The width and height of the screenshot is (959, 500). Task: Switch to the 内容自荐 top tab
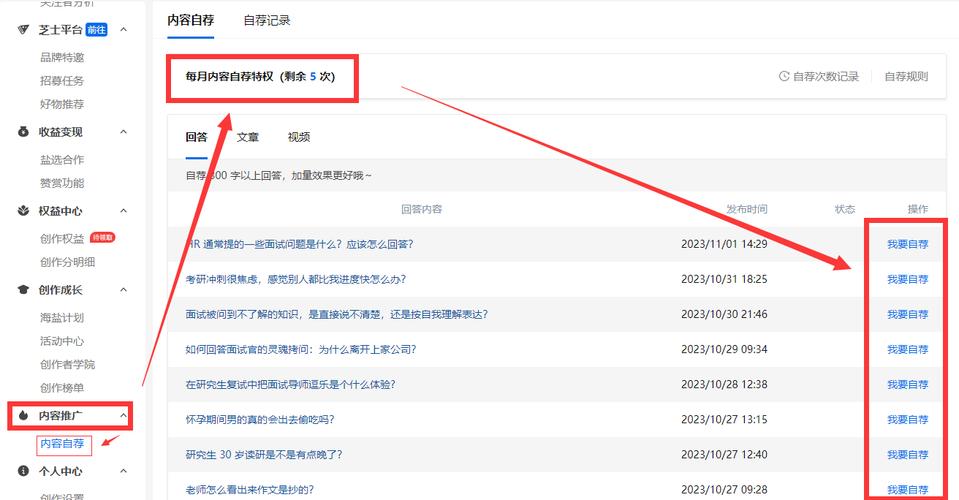pos(190,20)
